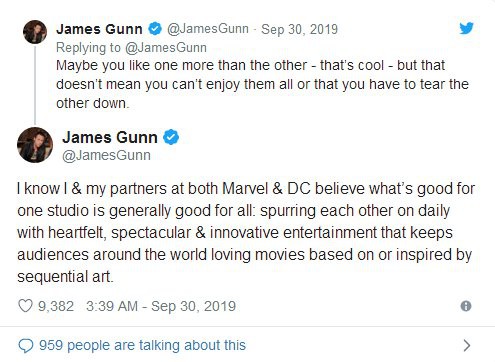Open small James Gunn avatar in reply
The height and width of the screenshot is (362, 495).
click(35, 32)
